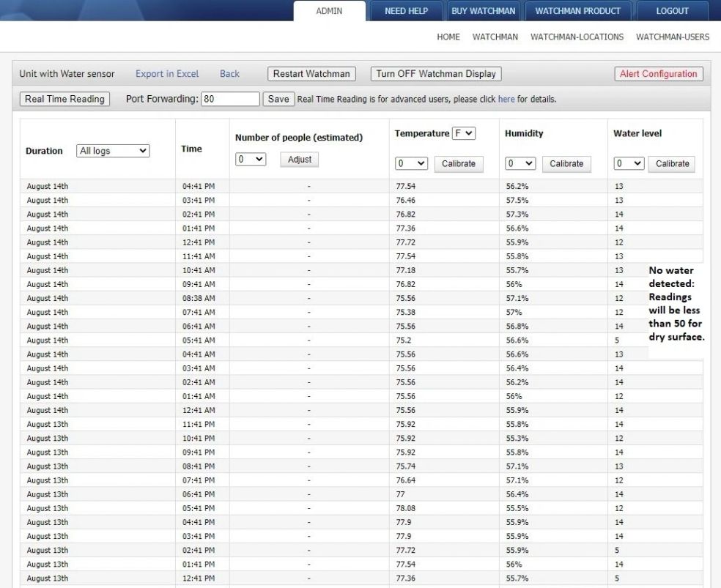Open the BUY WATCHMAN tab
This screenshot has width=721, height=588.
(x=484, y=10)
